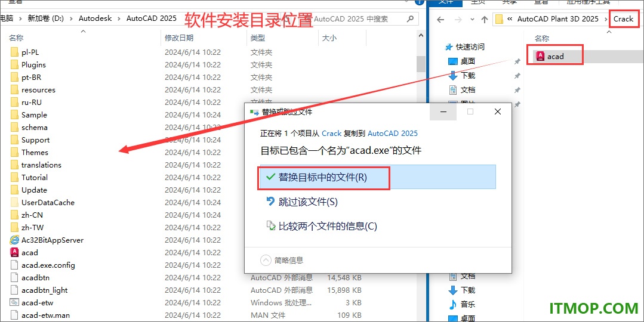The width and height of the screenshot is (644, 322).
Task: Select the schema folder icon
Action: pos(14,127)
